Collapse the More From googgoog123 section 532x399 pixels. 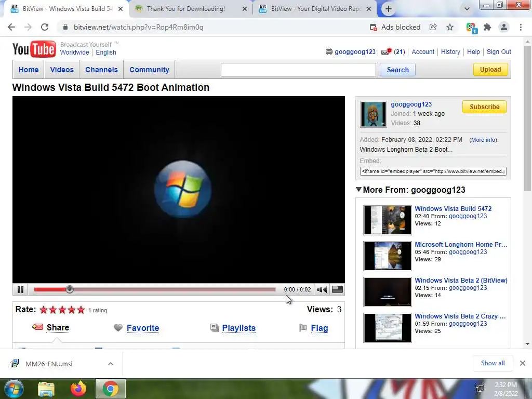click(358, 189)
